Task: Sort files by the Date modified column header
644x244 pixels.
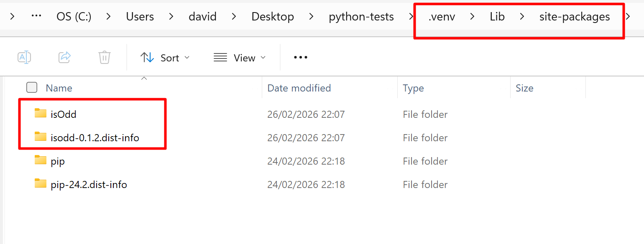Action: coord(299,87)
